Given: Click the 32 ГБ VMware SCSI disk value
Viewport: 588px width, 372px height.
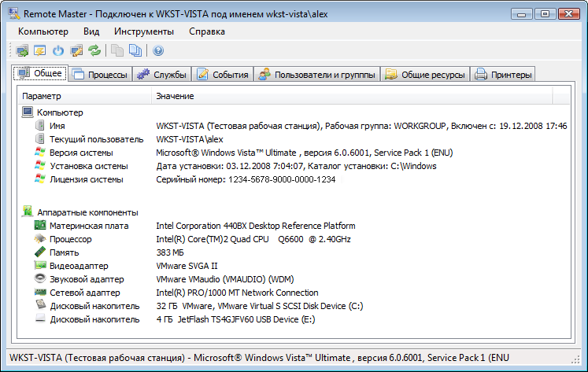Looking at the screenshot, I should (260, 306).
